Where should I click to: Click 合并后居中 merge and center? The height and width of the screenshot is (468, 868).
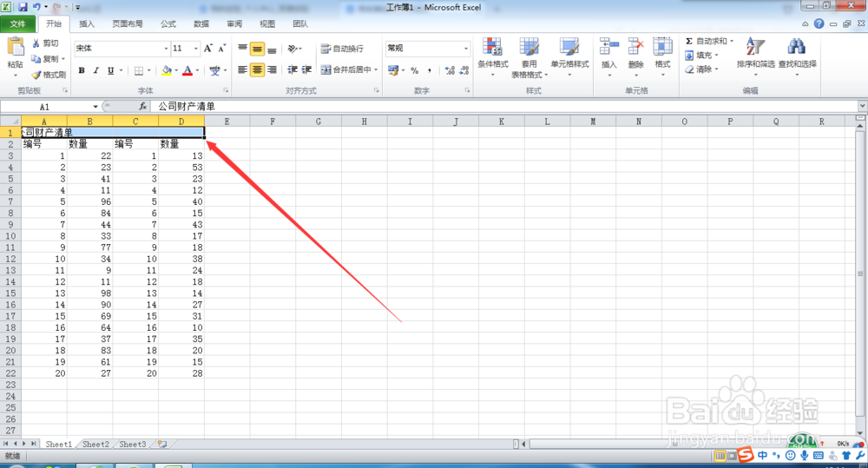point(346,69)
